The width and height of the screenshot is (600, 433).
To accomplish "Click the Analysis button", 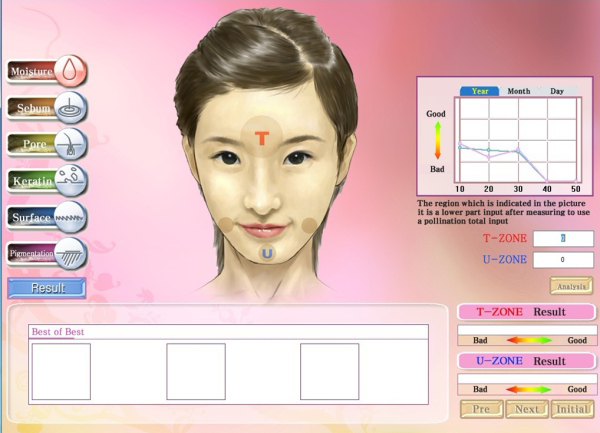I will point(571,286).
